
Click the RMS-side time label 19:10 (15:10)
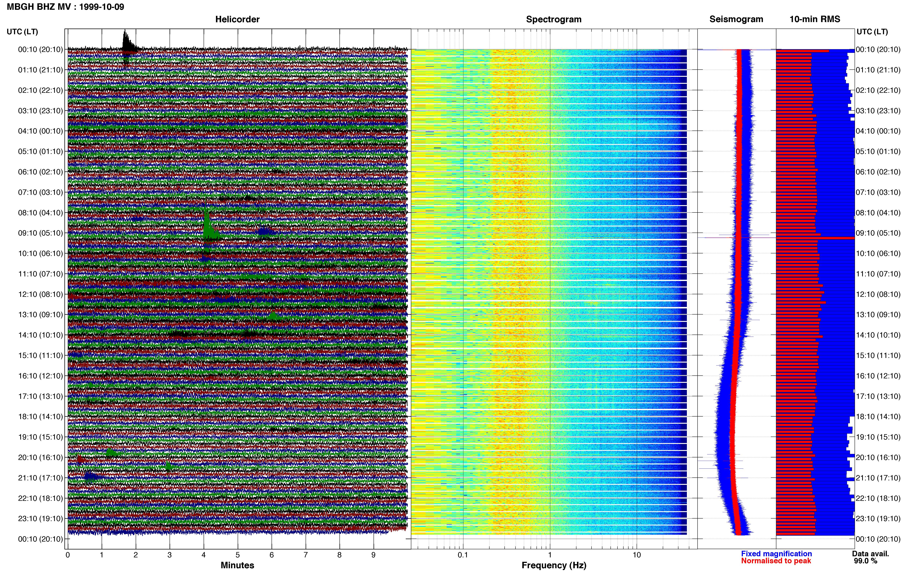pyautogui.click(x=878, y=437)
